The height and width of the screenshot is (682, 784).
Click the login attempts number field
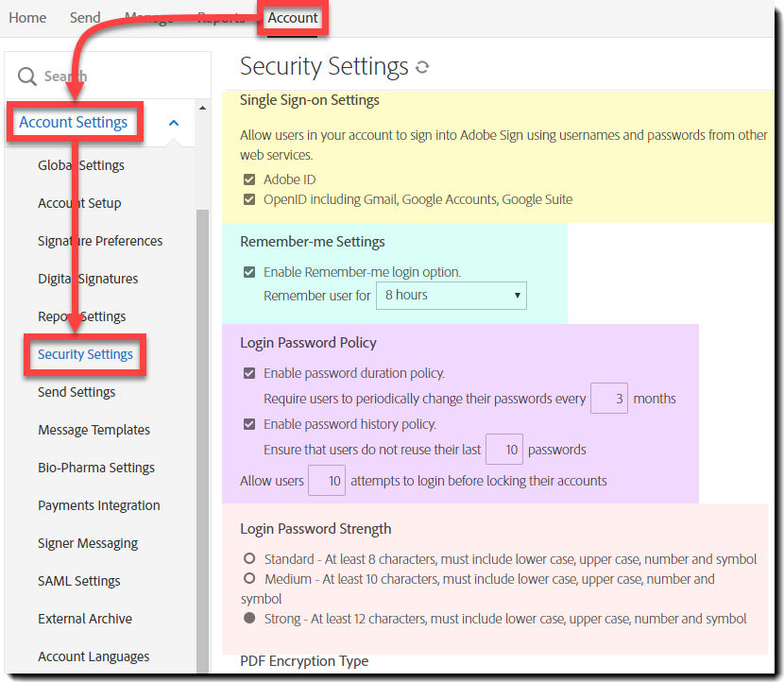point(327,481)
